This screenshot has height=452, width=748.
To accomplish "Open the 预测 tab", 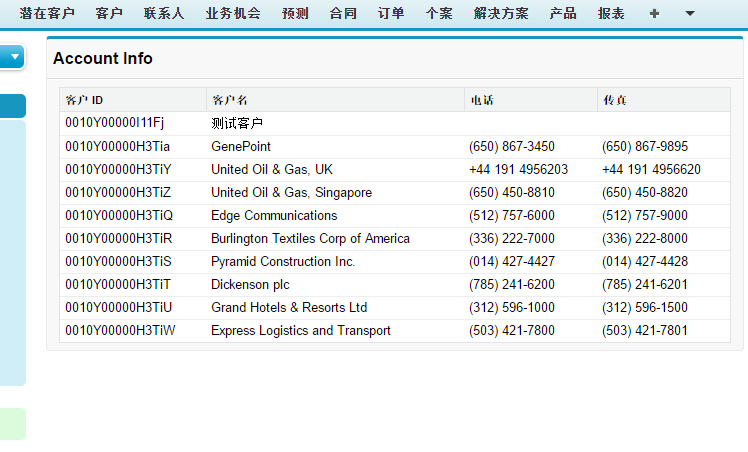I will click(295, 13).
